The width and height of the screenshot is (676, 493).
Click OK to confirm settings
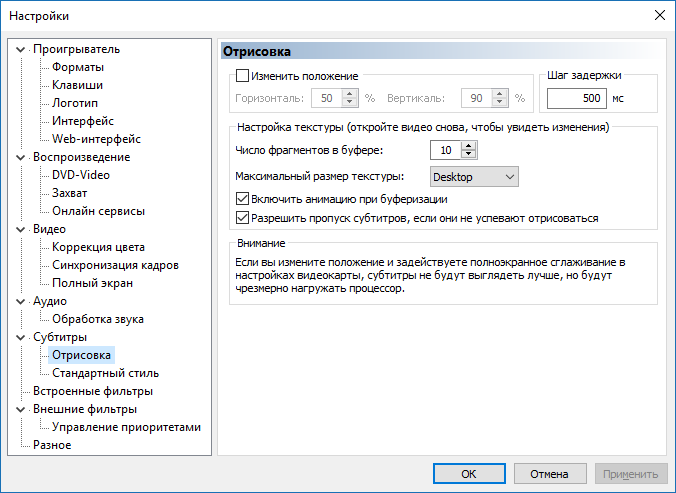click(469, 474)
